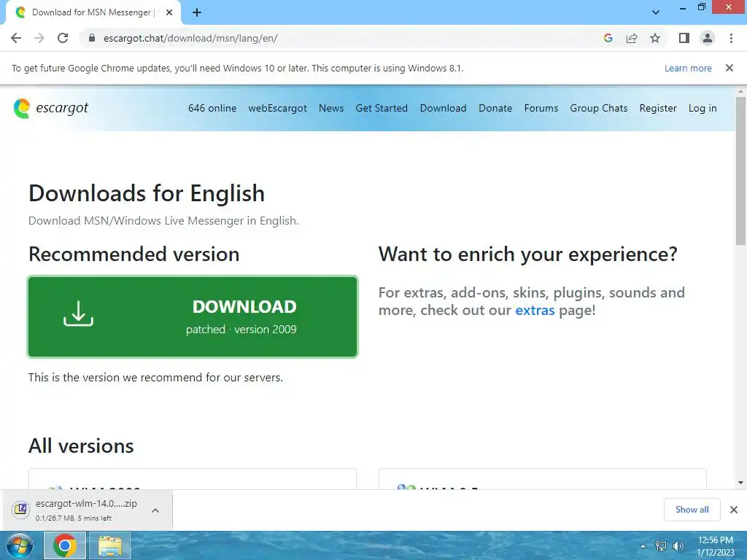Bookmark this page with the star
The height and width of the screenshot is (560, 747).
[x=655, y=38]
